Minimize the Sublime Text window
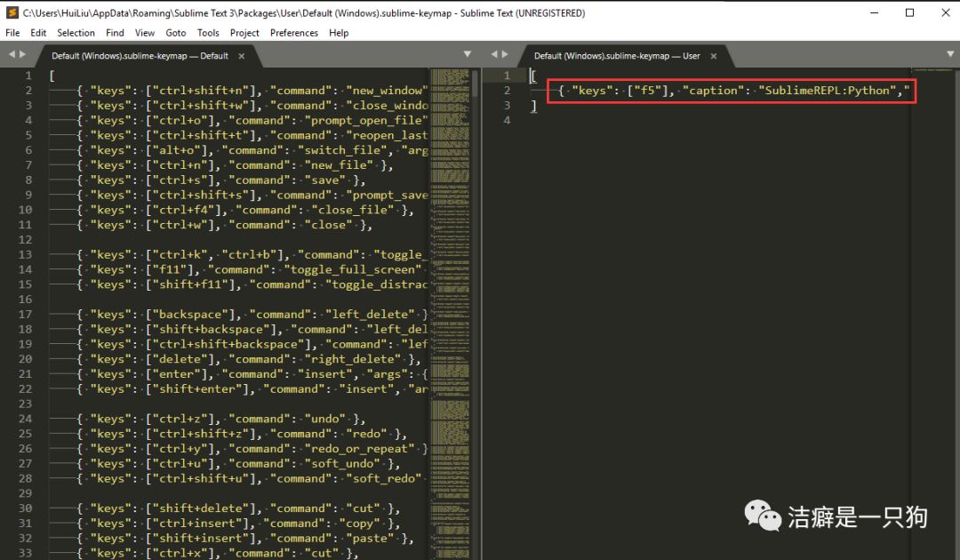Viewport: 960px width, 560px height. tap(875, 12)
